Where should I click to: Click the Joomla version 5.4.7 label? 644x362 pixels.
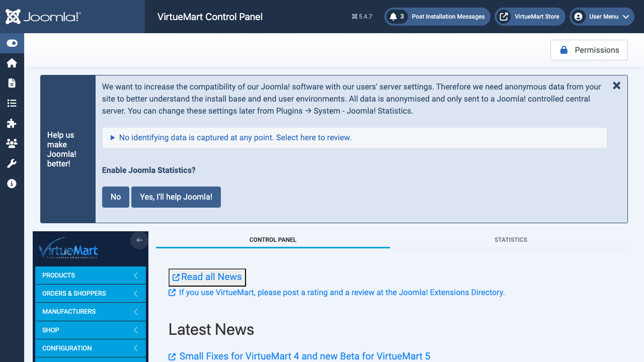tap(362, 17)
